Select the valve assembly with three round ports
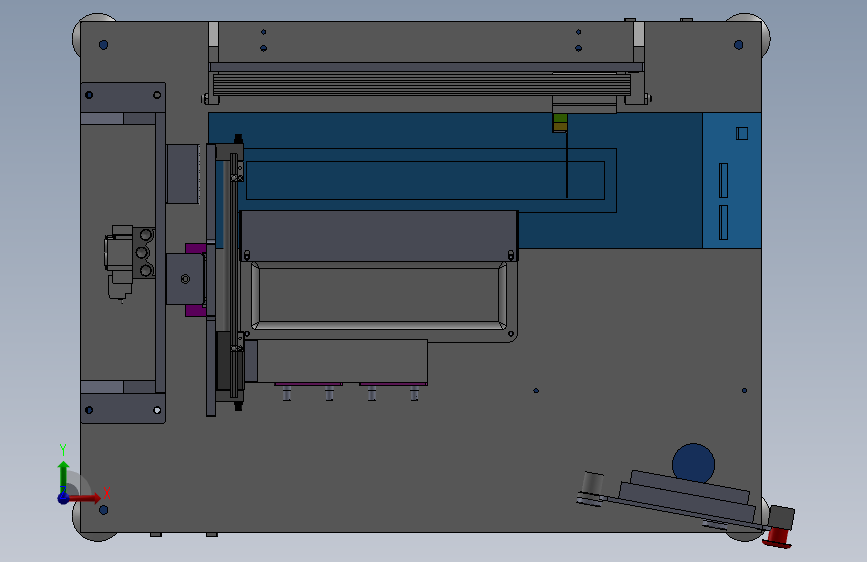 point(130,262)
